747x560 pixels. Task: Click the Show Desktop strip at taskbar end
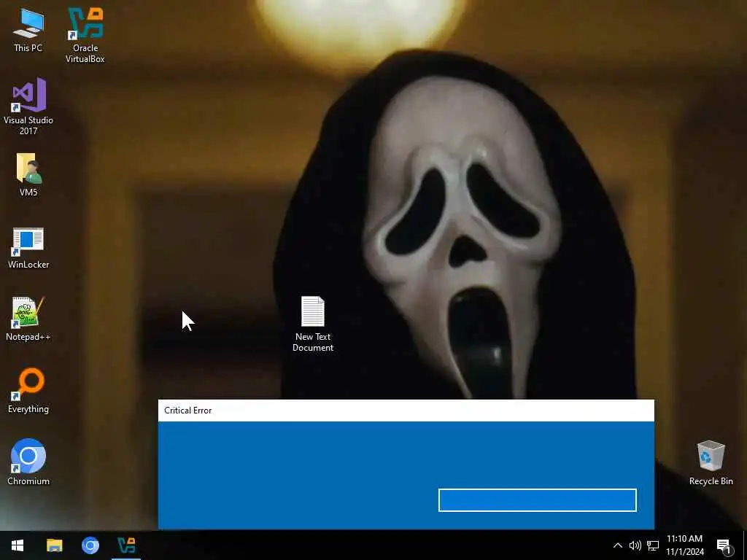tap(745, 545)
